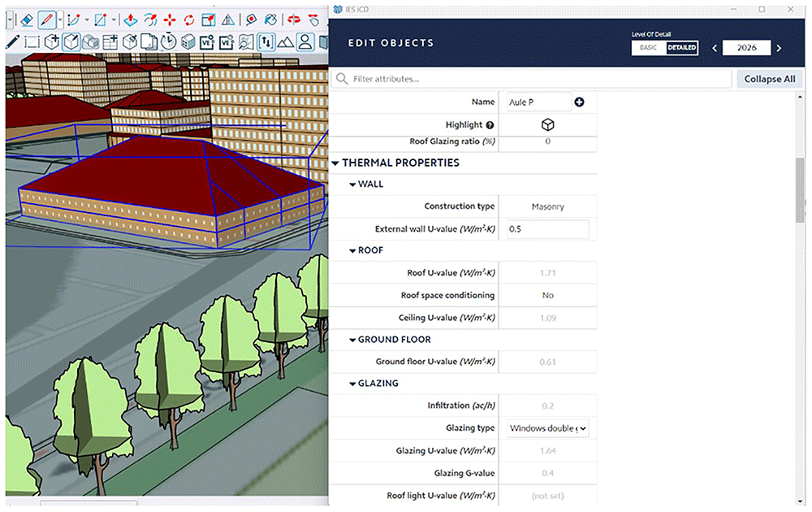Image resolution: width=812 pixels, height=512 pixels.
Task: Click the Highlight help question mark
Action: [x=490, y=125]
